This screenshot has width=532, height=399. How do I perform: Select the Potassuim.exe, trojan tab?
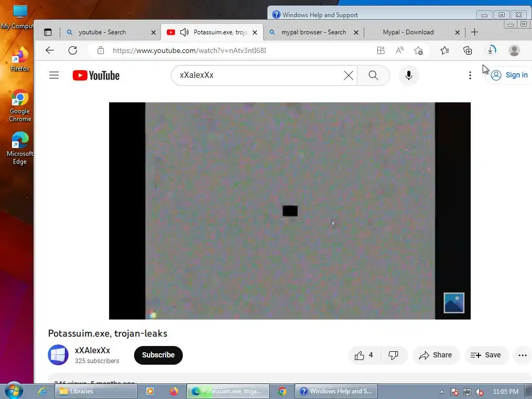point(220,32)
